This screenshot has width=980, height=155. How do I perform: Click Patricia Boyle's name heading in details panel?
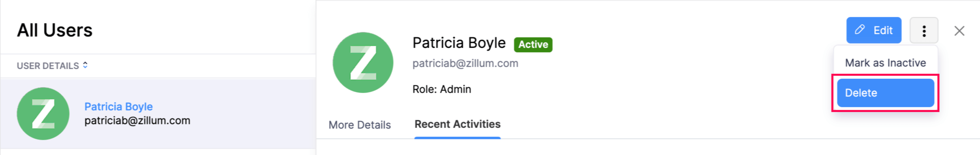[x=459, y=43]
